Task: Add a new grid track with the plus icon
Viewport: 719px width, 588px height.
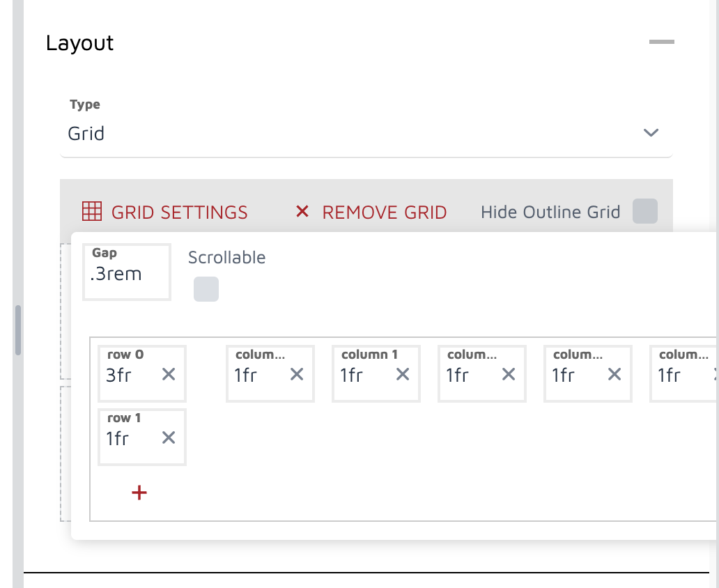Action: tap(139, 492)
